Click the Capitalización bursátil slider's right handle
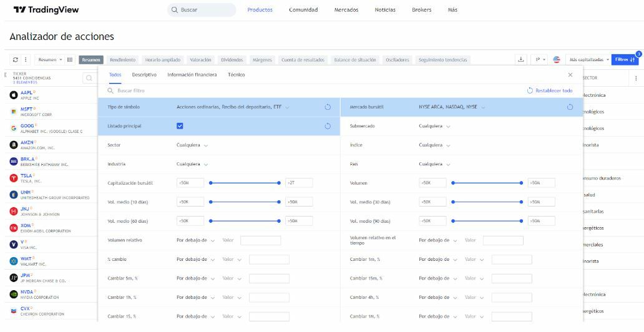Image resolution: width=644 pixels, height=332 pixels. pos(279,183)
